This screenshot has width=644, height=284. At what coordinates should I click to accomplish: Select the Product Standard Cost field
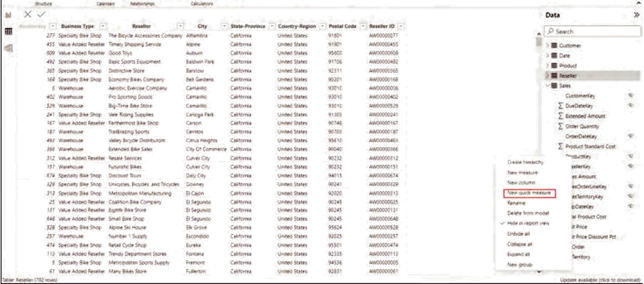[590, 147]
